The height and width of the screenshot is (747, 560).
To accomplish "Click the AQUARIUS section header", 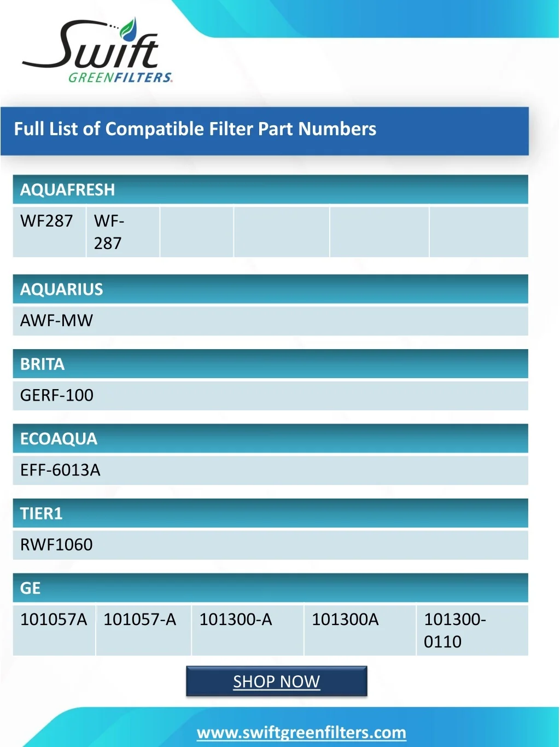I will [61, 289].
